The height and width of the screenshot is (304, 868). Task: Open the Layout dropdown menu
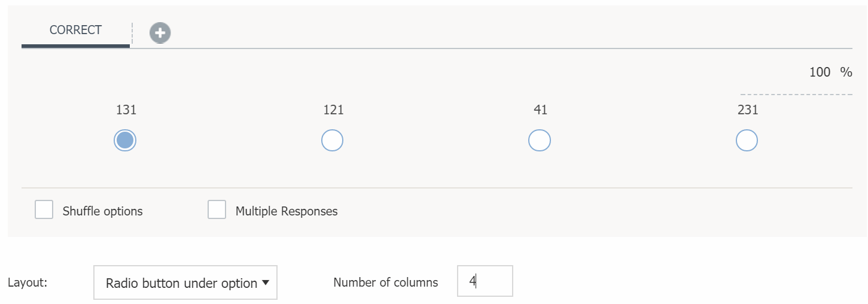coord(185,283)
